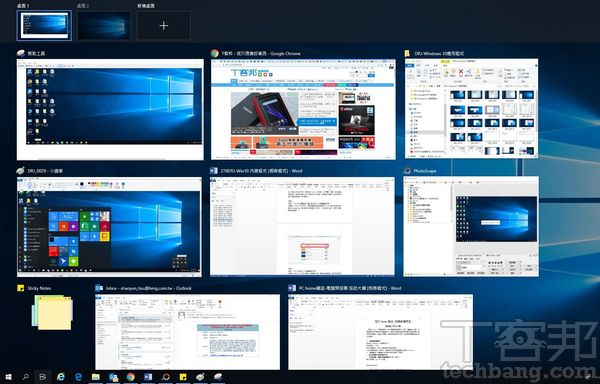Switch to the 桌面 2 desktop thumbnail
The height and width of the screenshot is (384, 600).
coord(104,26)
